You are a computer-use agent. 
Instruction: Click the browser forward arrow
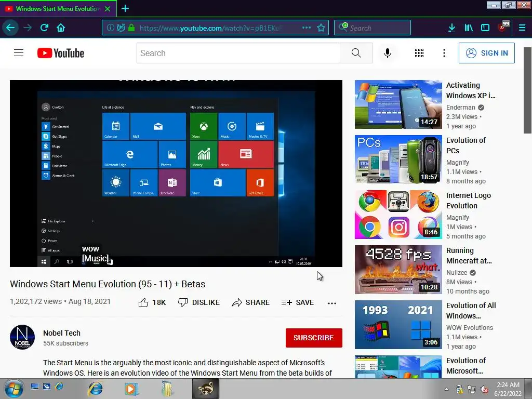click(28, 28)
